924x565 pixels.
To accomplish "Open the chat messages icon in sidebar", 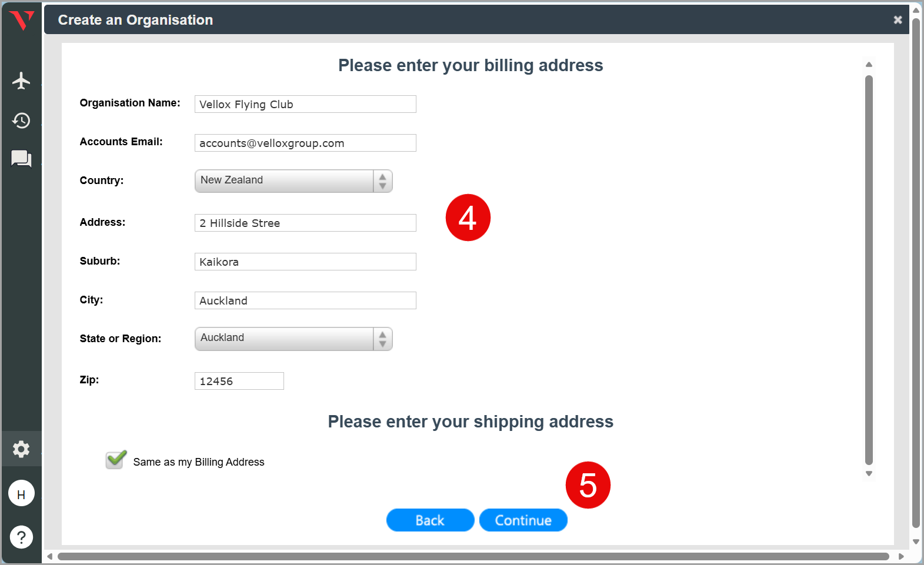I will (21, 159).
